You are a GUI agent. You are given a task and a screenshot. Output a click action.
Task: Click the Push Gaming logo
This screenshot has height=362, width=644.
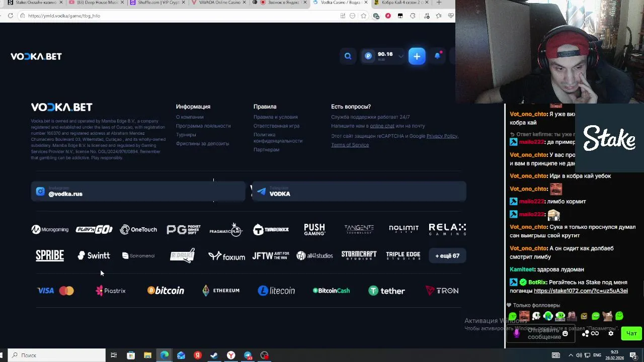314,230
